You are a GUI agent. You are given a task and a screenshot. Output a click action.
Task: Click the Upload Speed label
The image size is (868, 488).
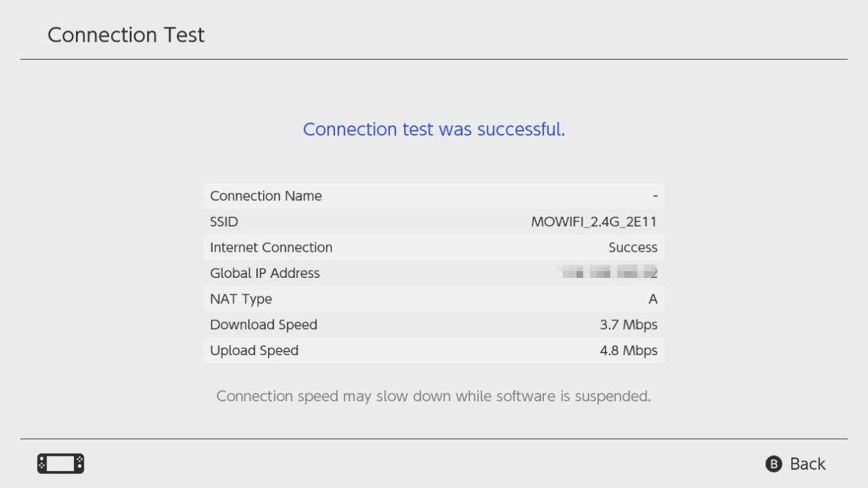pos(254,350)
